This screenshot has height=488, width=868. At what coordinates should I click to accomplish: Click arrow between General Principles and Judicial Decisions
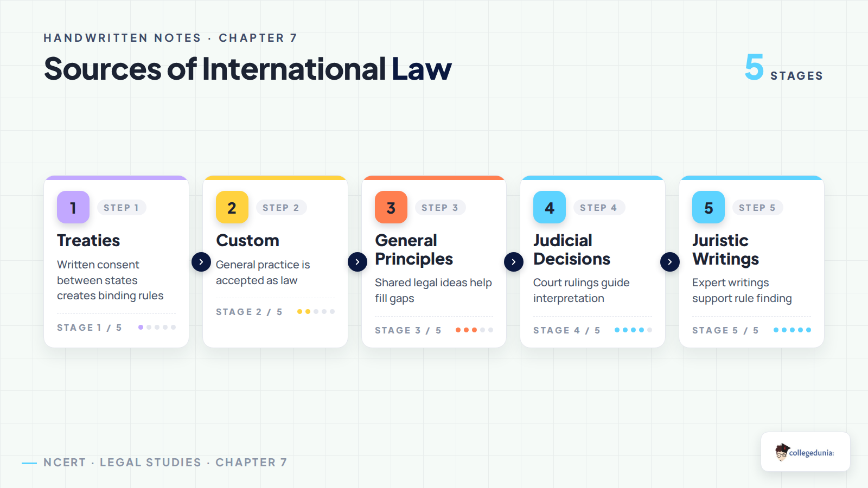[514, 262]
